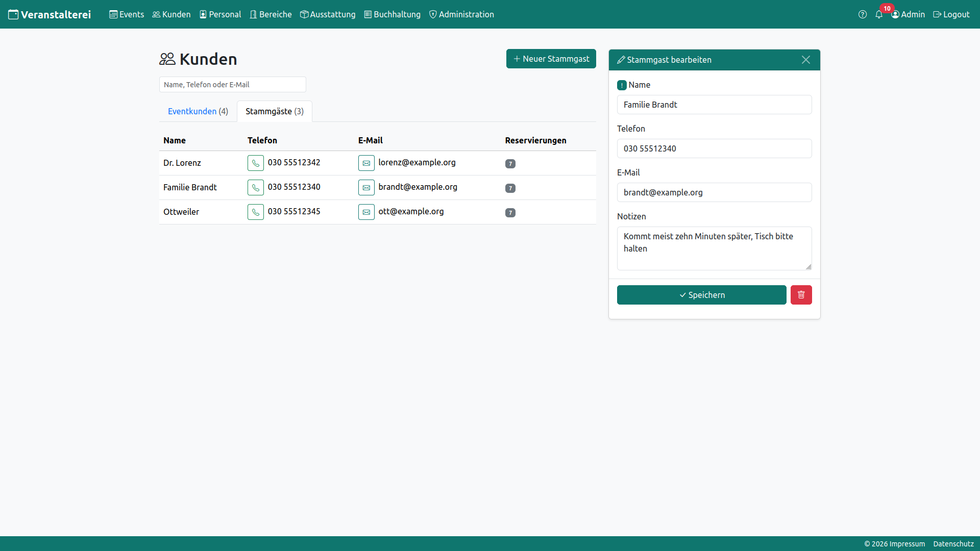Click phone number 030 55512342
The height and width of the screenshot is (551, 980).
[x=294, y=163]
